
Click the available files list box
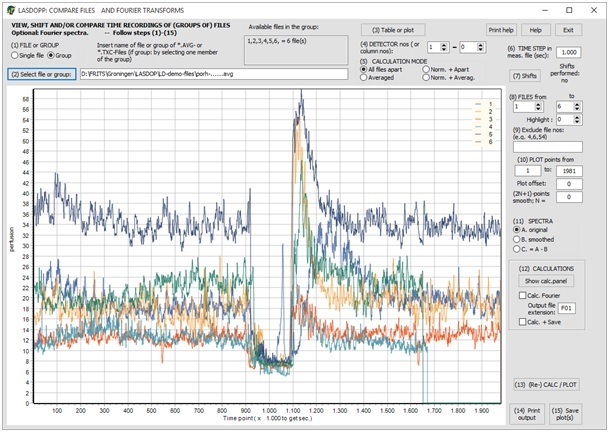pyautogui.click(x=296, y=50)
